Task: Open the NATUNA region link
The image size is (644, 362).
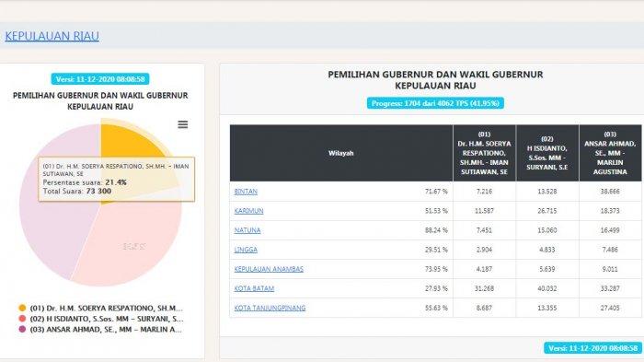Action: pos(247,230)
